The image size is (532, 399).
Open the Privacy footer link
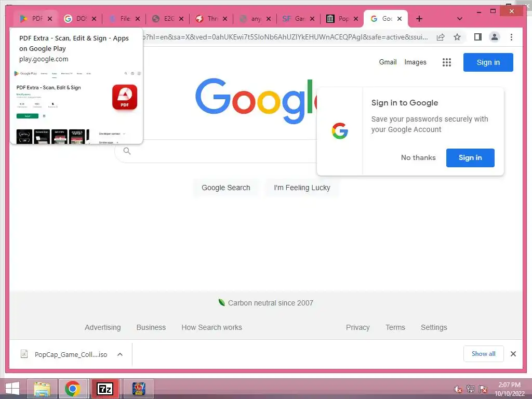[357, 327]
